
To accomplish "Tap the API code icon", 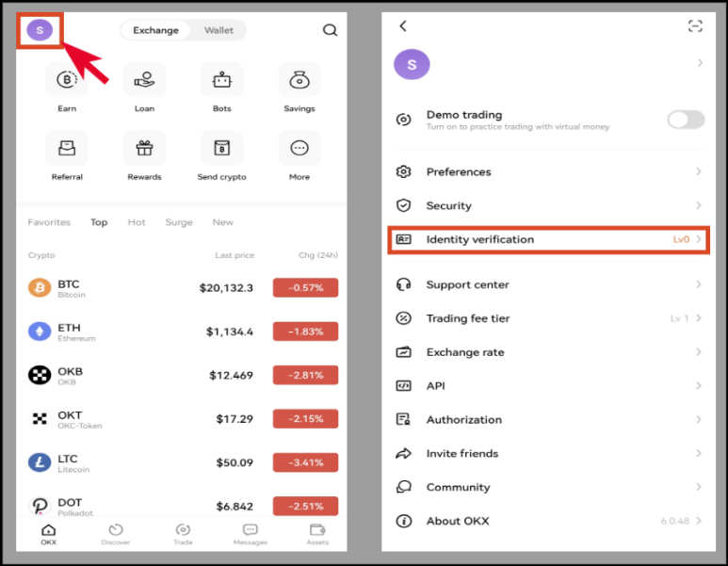I will [x=403, y=386].
